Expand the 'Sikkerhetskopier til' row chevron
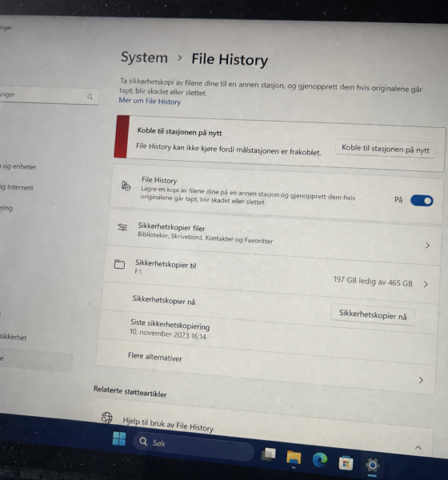Viewport: 448px width, 480px height. 426,284
